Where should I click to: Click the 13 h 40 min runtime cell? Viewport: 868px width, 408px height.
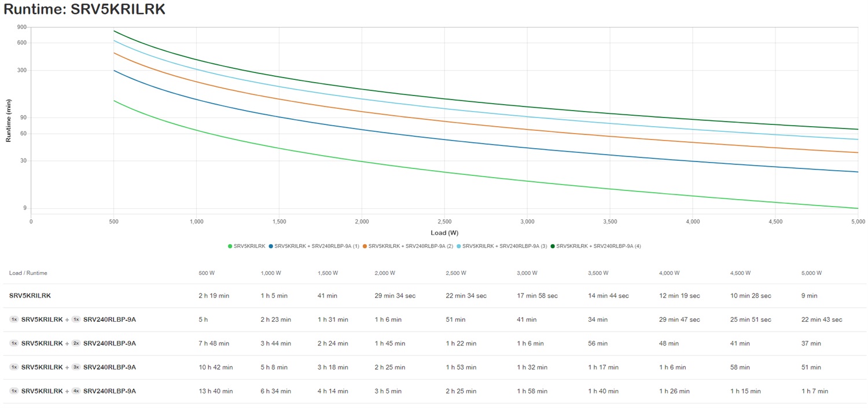(215, 391)
